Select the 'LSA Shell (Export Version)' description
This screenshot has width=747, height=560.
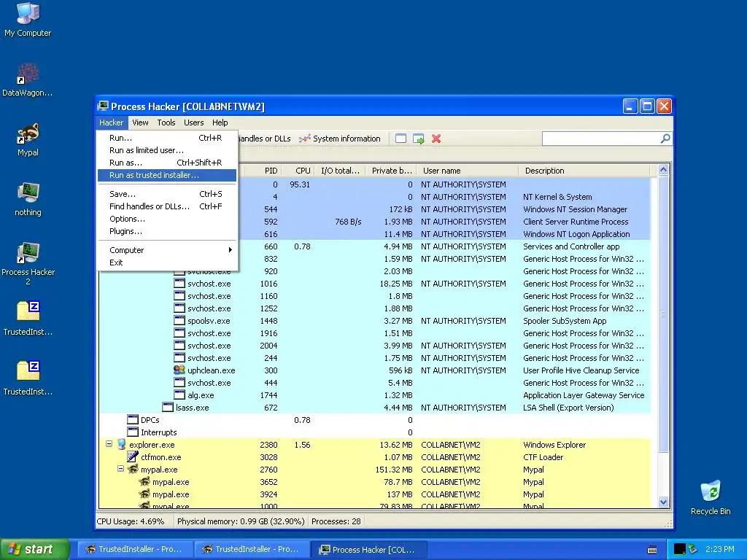coord(568,407)
